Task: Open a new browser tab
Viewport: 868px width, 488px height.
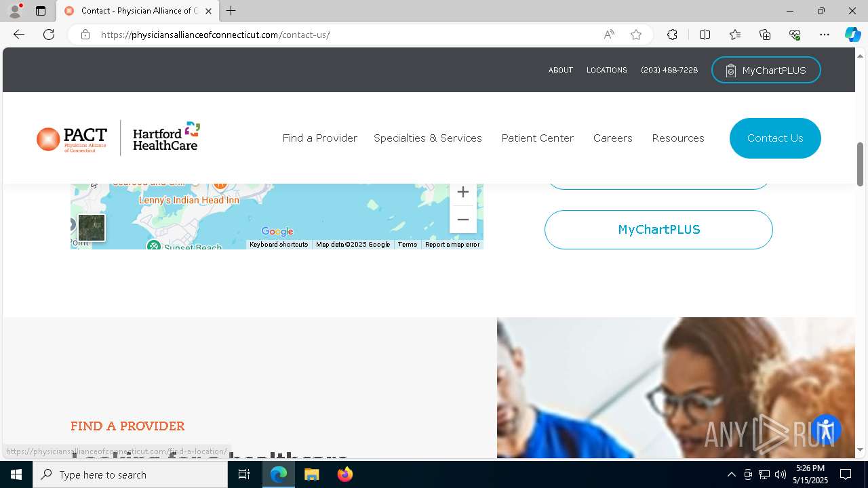Action: pos(231,11)
